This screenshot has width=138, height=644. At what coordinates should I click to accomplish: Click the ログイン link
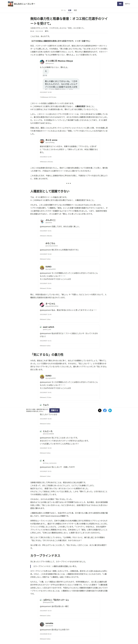tap(127, 4)
